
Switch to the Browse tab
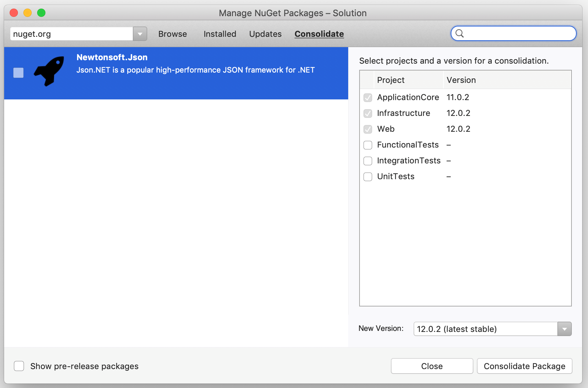[172, 34]
